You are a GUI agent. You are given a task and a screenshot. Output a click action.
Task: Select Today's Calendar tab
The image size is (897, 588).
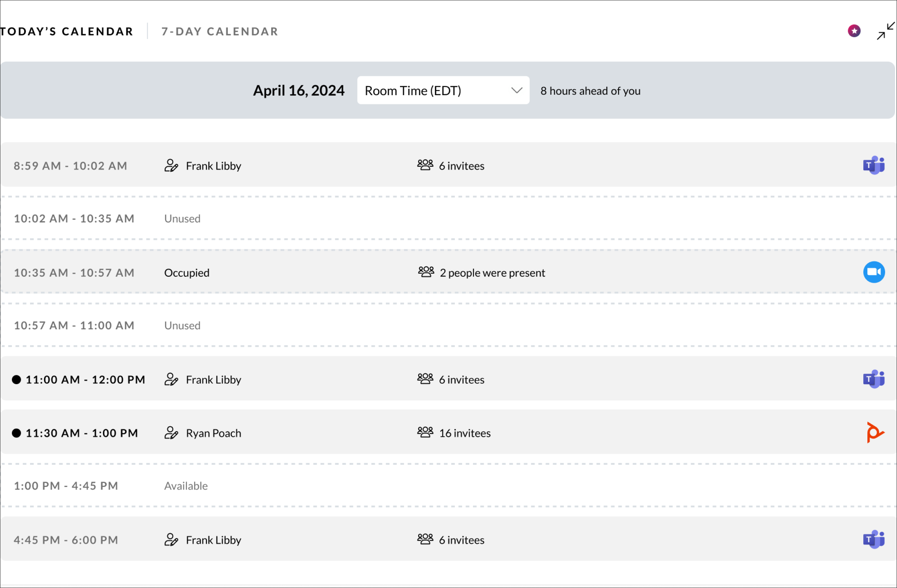pos(67,31)
